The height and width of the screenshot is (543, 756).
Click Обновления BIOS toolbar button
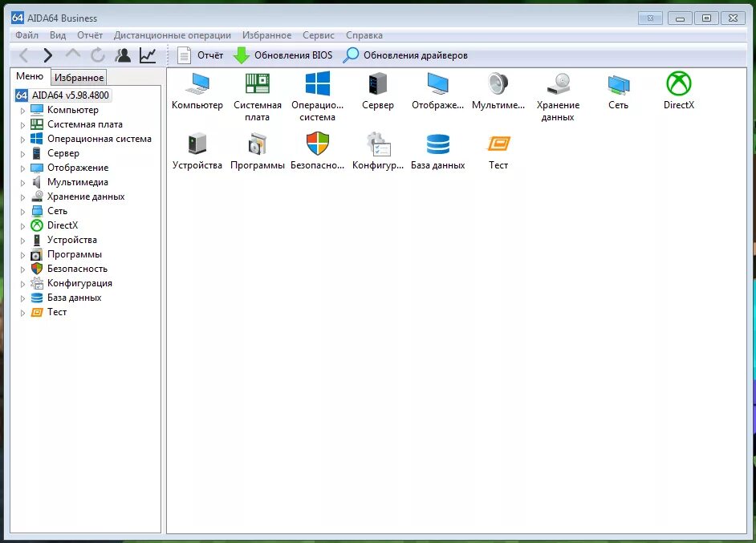coord(283,55)
